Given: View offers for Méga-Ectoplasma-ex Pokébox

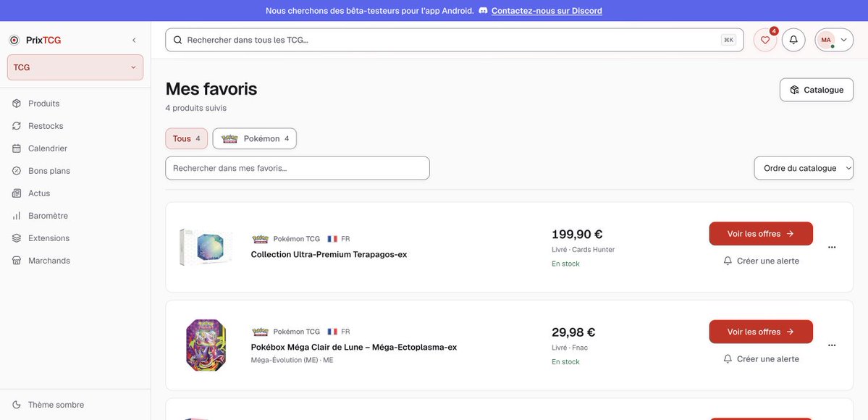Looking at the screenshot, I should tap(761, 332).
